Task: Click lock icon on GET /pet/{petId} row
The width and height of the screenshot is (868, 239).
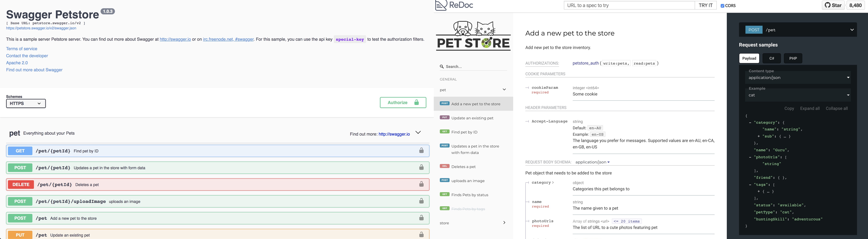Action: [x=421, y=151]
